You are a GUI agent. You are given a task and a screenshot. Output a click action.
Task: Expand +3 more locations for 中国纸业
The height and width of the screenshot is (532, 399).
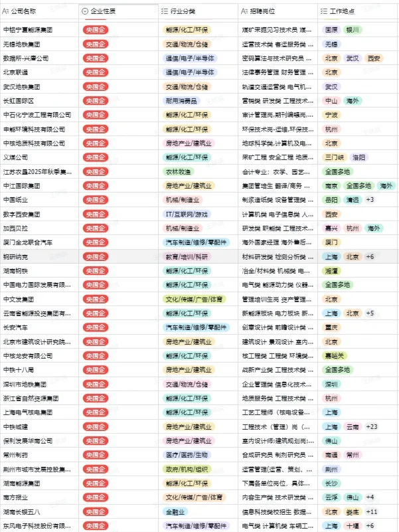point(370,200)
